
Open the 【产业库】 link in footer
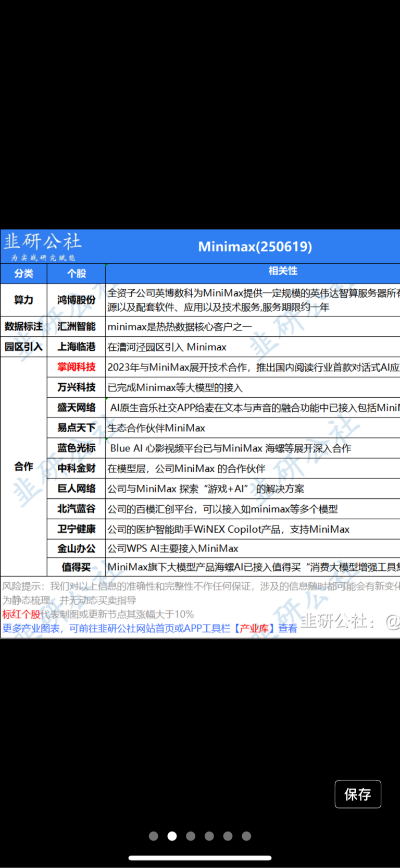tap(254, 629)
